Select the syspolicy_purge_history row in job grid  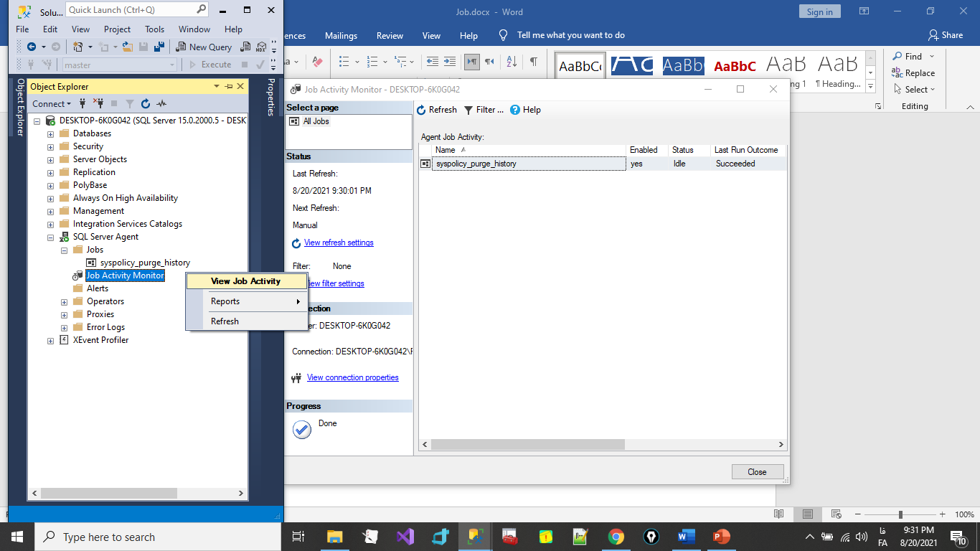pos(603,164)
